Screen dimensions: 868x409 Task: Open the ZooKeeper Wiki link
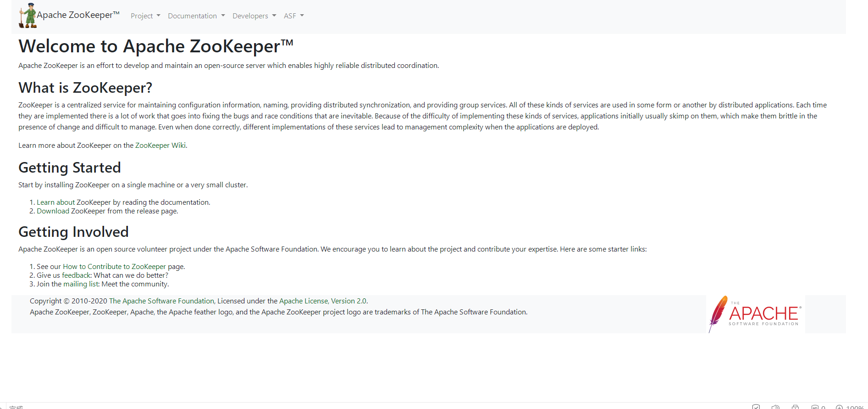pos(160,145)
